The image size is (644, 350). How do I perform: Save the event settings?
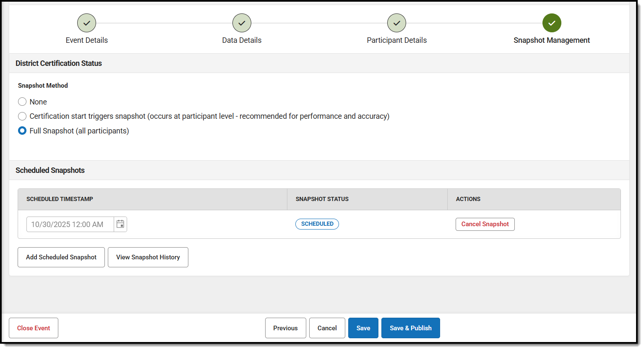tap(363, 328)
